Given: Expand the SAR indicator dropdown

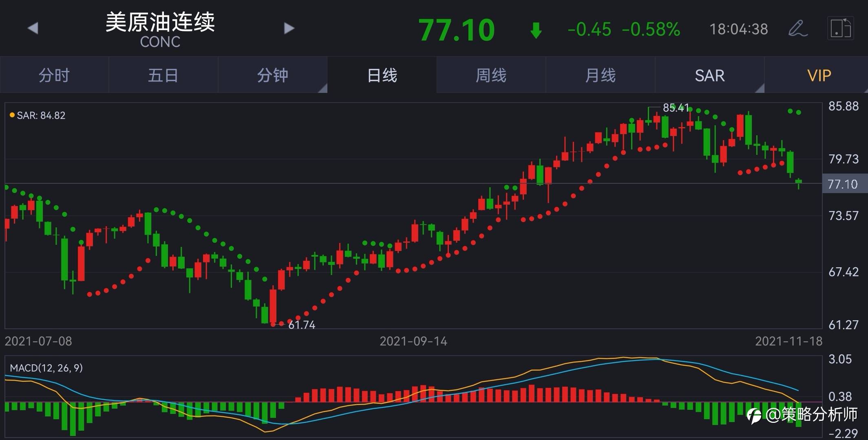Looking at the screenshot, I should point(759,88).
